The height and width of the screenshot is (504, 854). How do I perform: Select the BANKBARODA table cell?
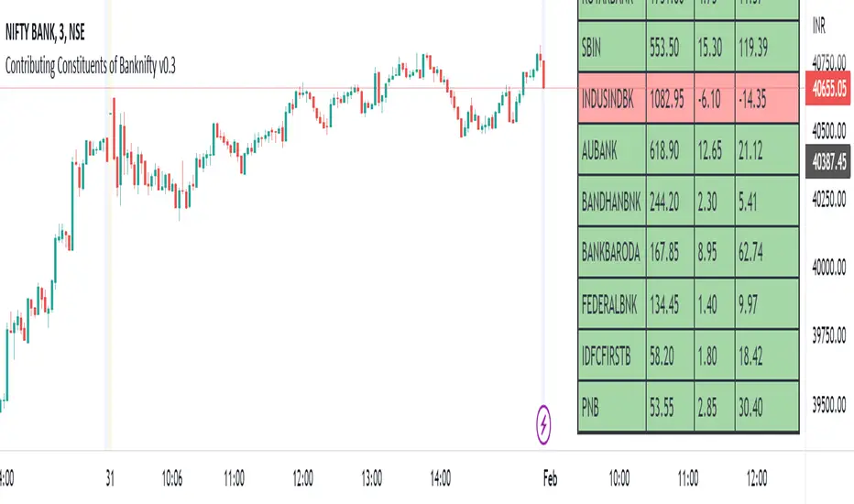[x=612, y=252]
